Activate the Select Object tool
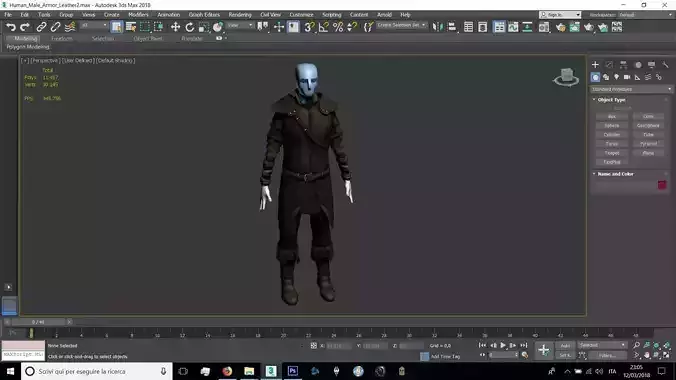Screen dimensions: 676x380 (x=116, y=27)
